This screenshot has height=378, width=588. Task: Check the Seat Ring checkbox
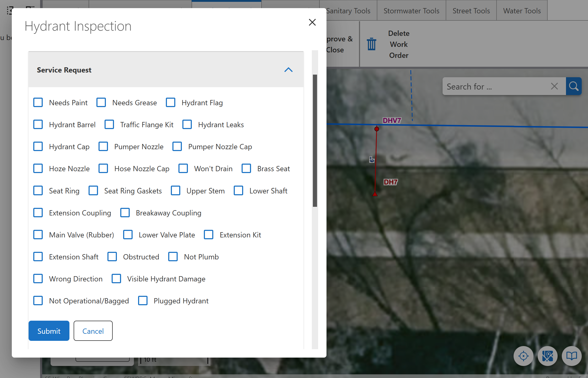click(x=38, y=191)
